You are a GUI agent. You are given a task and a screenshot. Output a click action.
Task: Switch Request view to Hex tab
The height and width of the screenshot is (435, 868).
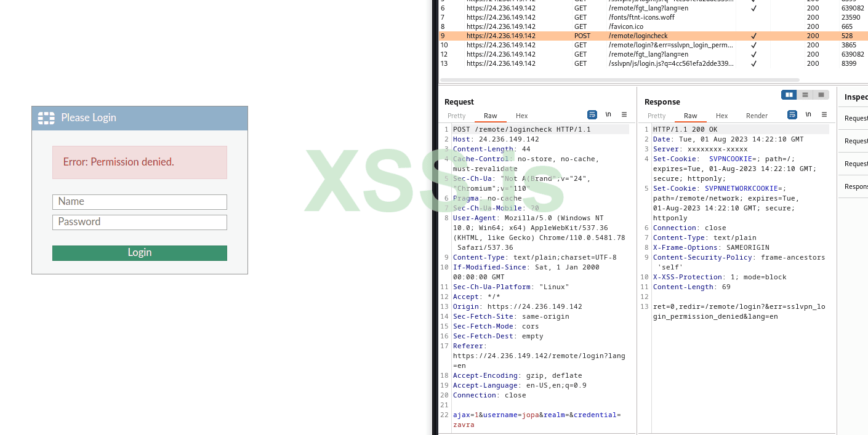(522, 116)
